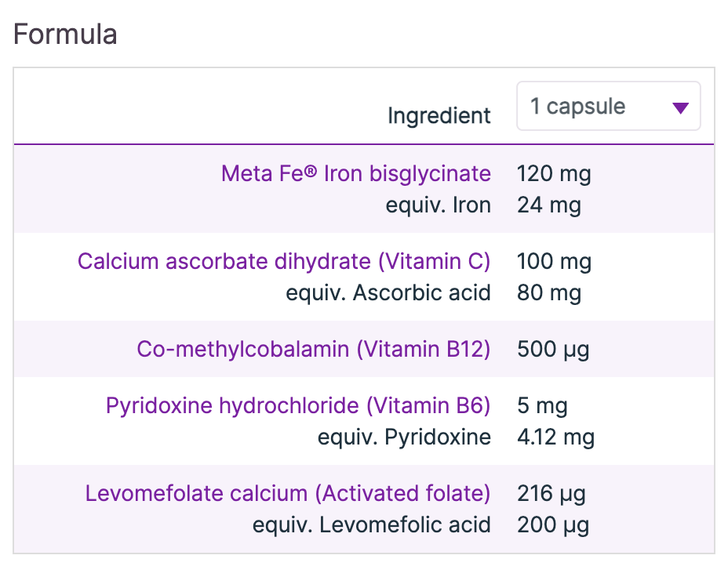Click the Formula section heading
The image size is (728, 577).
coord(65,34)
